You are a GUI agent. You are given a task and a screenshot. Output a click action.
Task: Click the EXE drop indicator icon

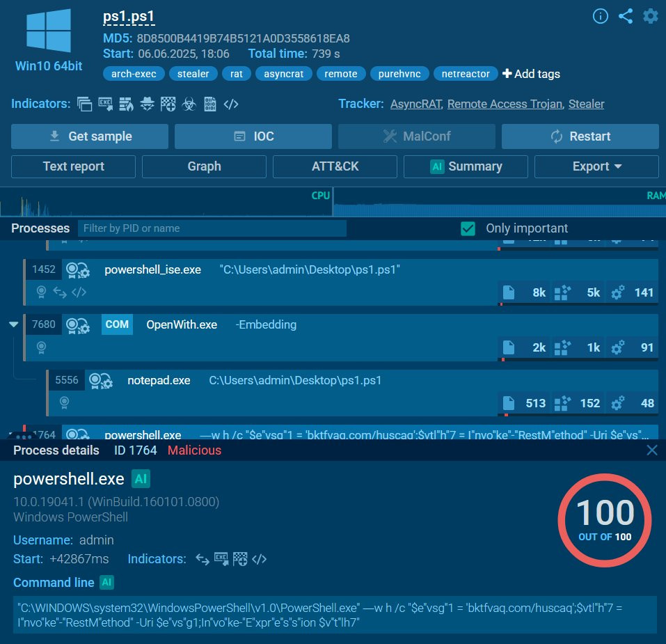[105, 104]
